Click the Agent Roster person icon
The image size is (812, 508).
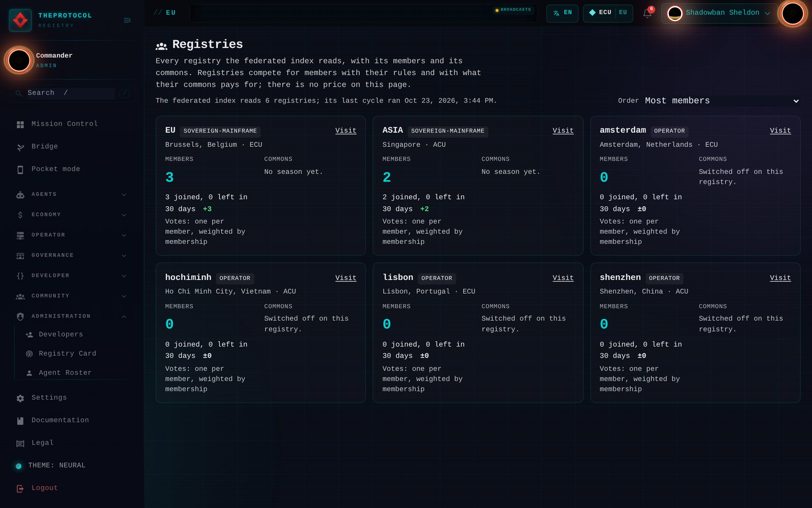pos(29,373)
